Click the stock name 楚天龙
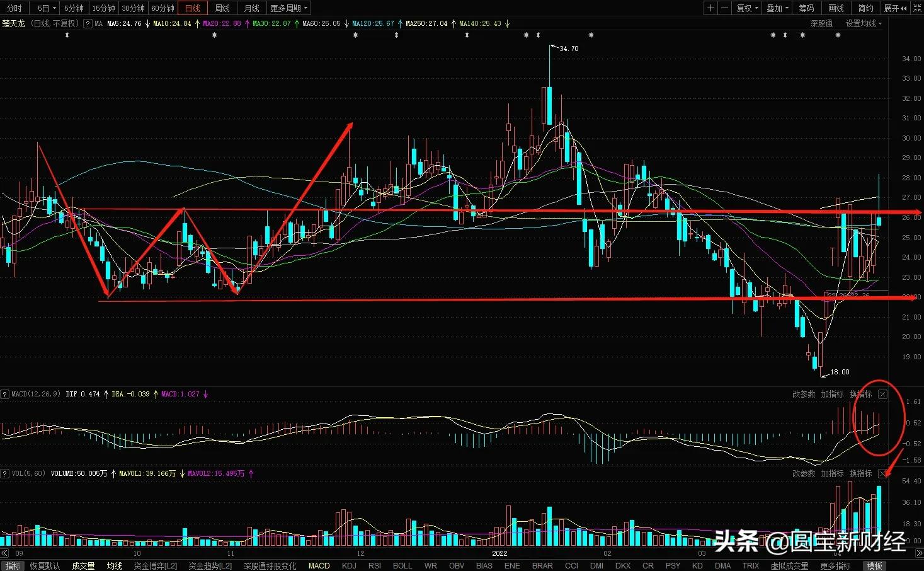924x571 pixels. (13, 23)
